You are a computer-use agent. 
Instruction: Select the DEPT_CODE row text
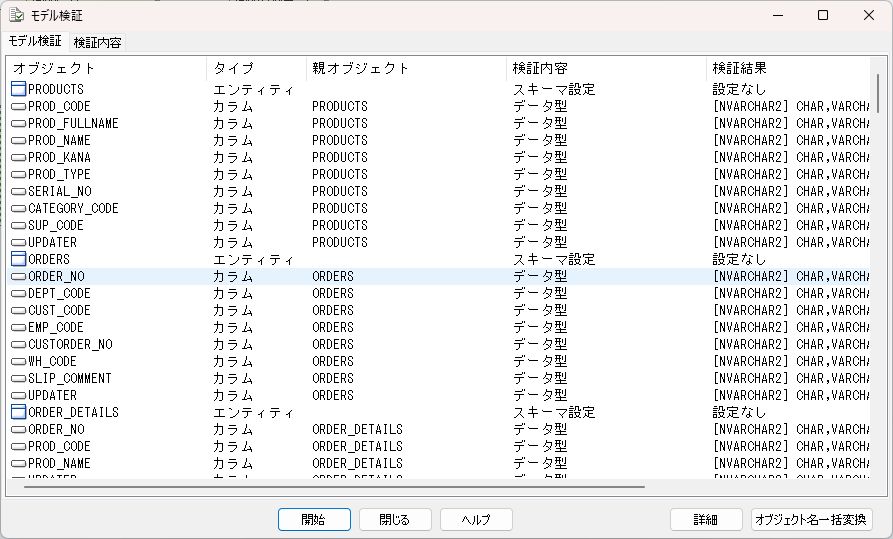[59, 293]
